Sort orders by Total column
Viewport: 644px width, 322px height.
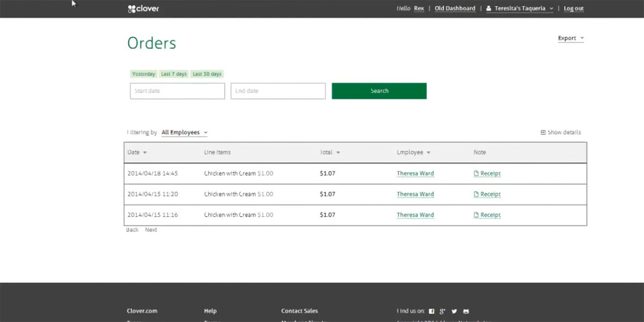(330, 152)
